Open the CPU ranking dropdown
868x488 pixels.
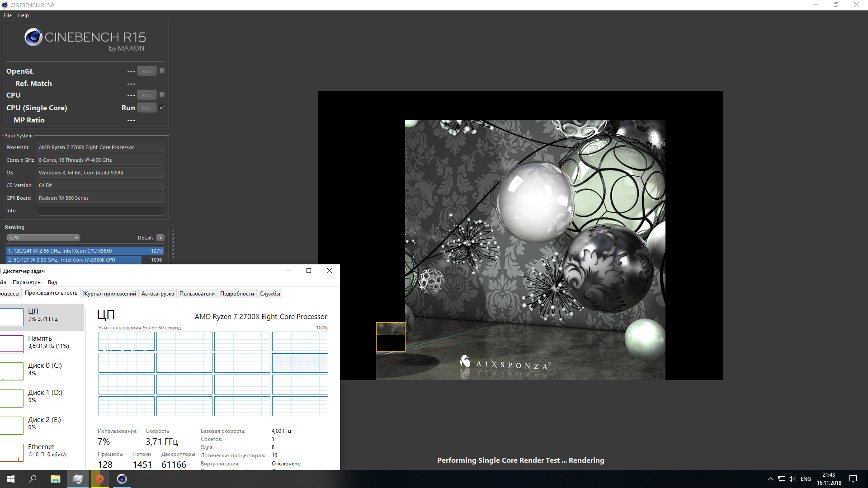tap(43, 238)
